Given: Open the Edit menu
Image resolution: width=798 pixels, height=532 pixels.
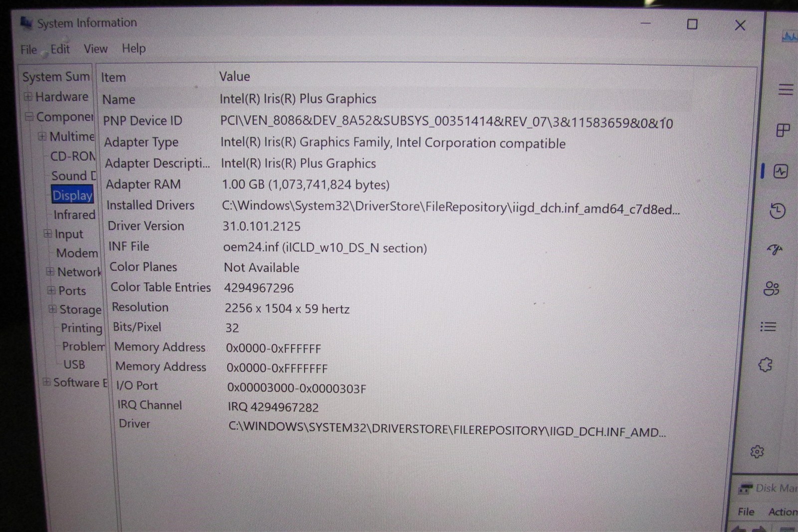Looking at the screenshot, I should coord(60,49).
